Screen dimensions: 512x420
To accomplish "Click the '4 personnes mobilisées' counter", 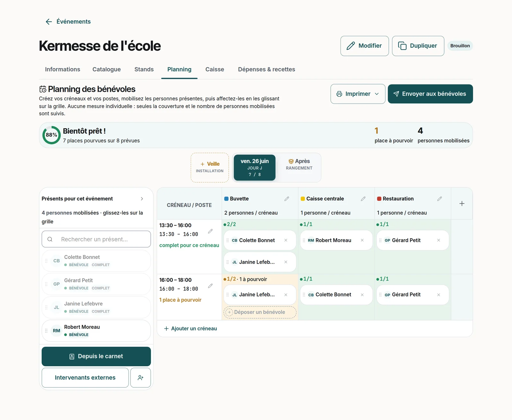I will pos(444,135).
